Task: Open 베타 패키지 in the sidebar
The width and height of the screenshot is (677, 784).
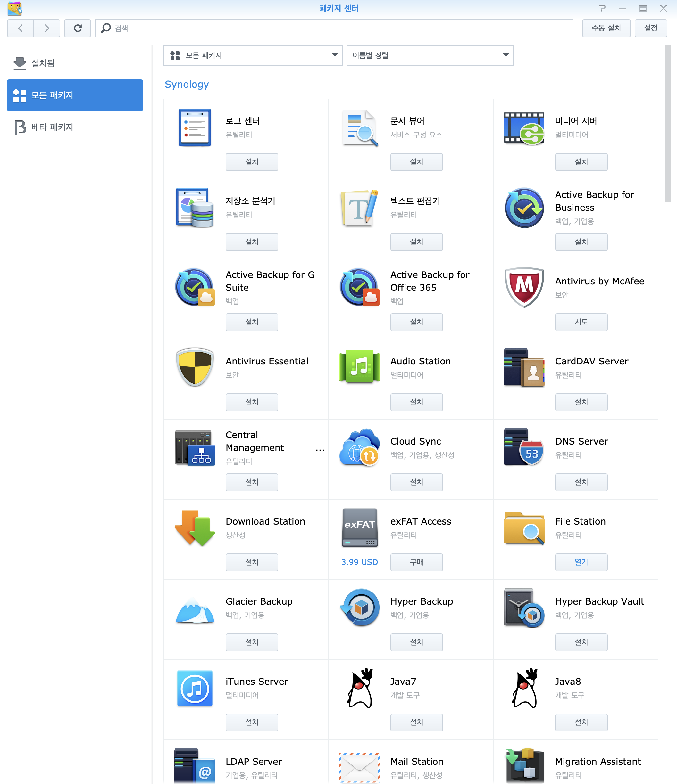Action: [x=52, y=127]
